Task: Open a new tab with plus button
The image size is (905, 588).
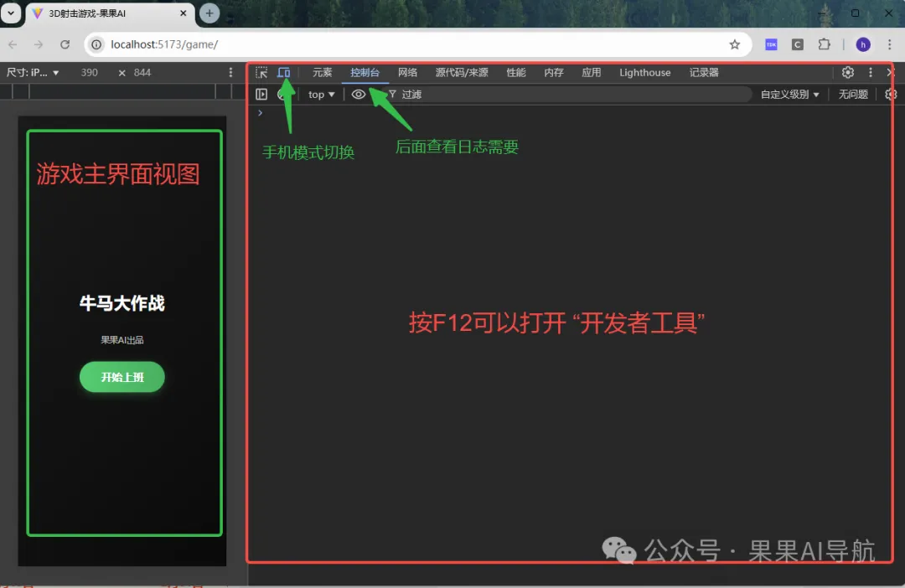Action: 209,13
